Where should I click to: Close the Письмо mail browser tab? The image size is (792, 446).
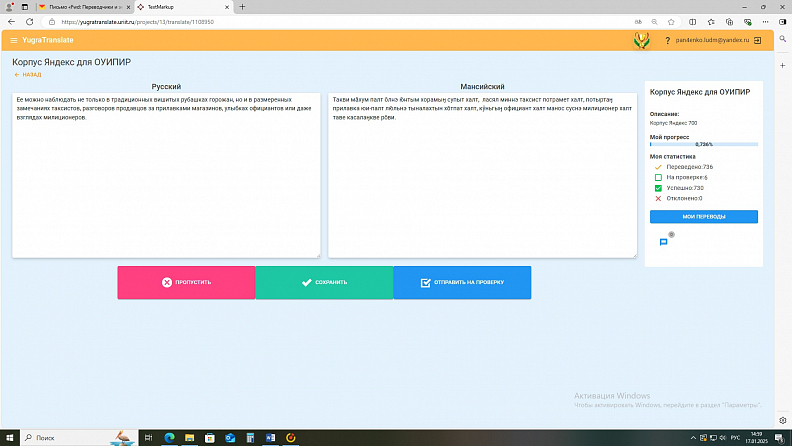[128, 7]
